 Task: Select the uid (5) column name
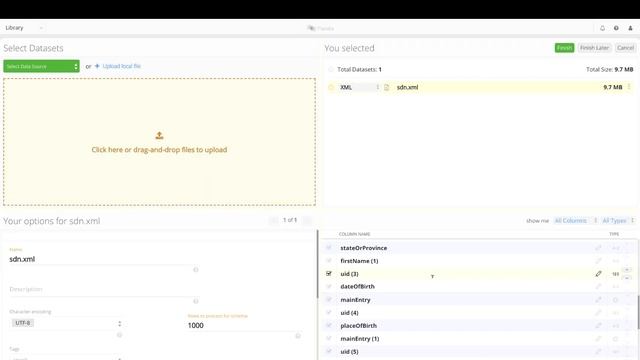pyautogui.click(x=349, y=351)
